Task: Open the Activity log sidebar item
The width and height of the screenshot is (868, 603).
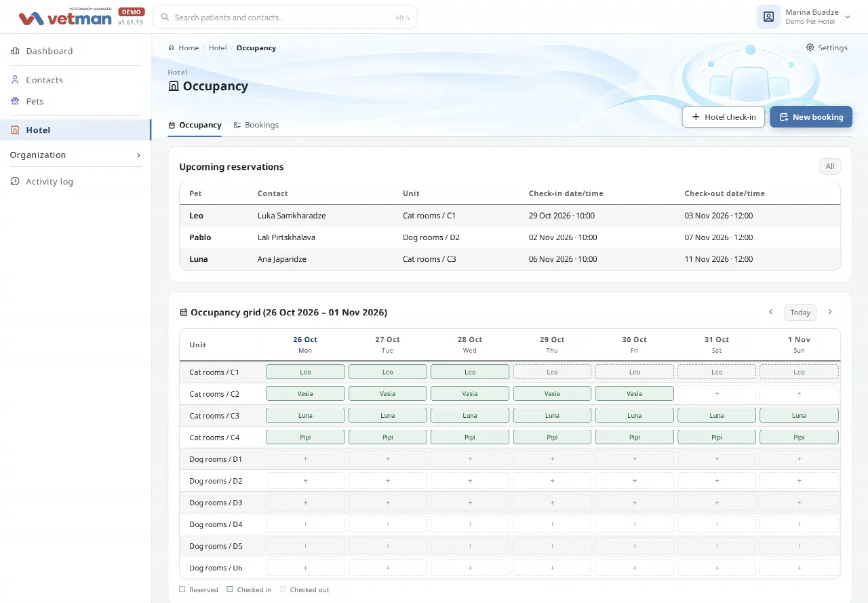Action: [75, 181]
